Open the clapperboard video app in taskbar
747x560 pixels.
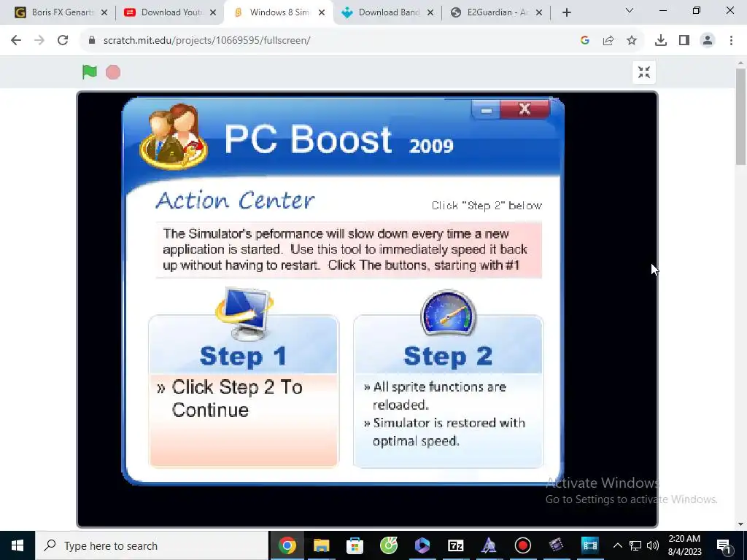(x=556, y=545)
